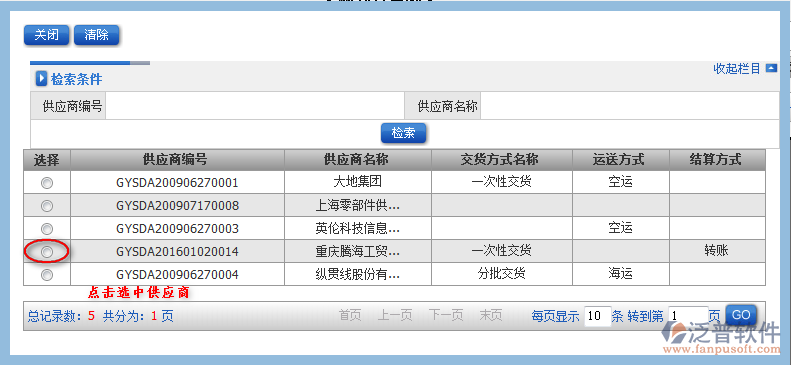Focus the 供应商名称 input field
The height and width of the screenshot is (365, 791).
[x=630, y=106]
